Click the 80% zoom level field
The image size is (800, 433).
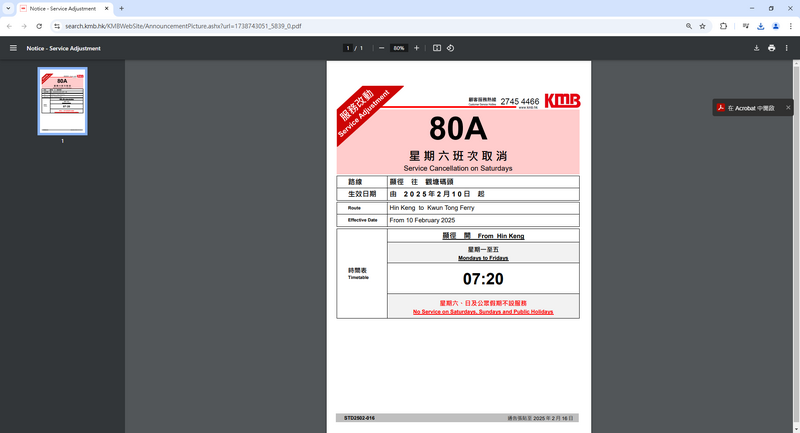[x=399, y=48]
